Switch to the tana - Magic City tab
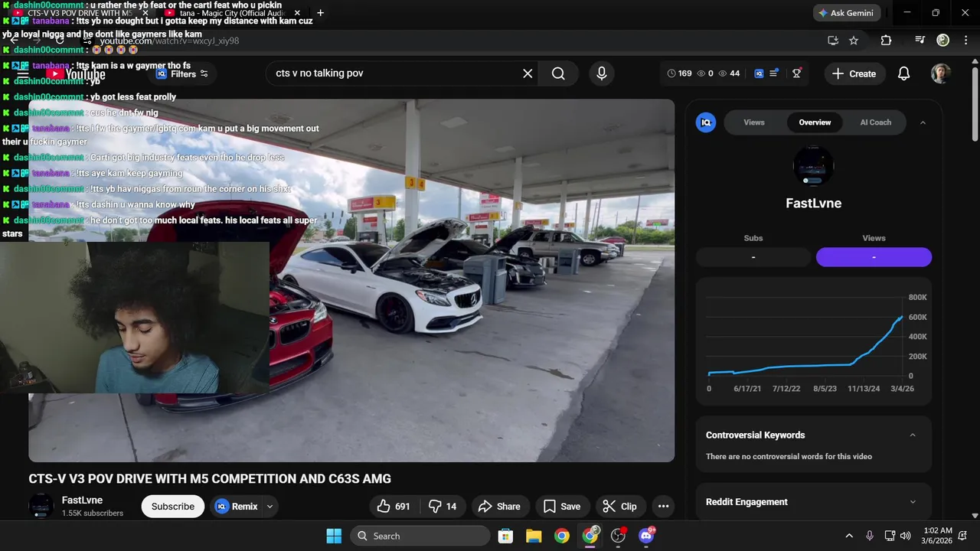The height and width of the screenshot is (551, 980). tap(231, 13)
